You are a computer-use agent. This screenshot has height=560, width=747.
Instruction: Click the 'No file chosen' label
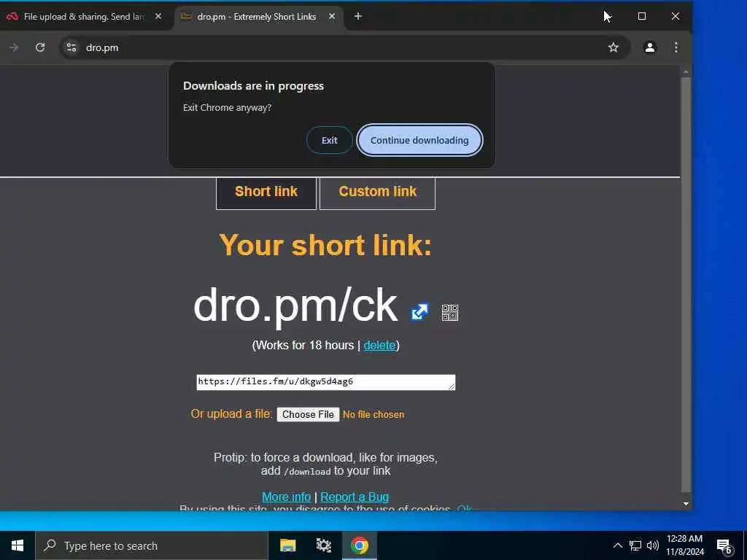373,415
